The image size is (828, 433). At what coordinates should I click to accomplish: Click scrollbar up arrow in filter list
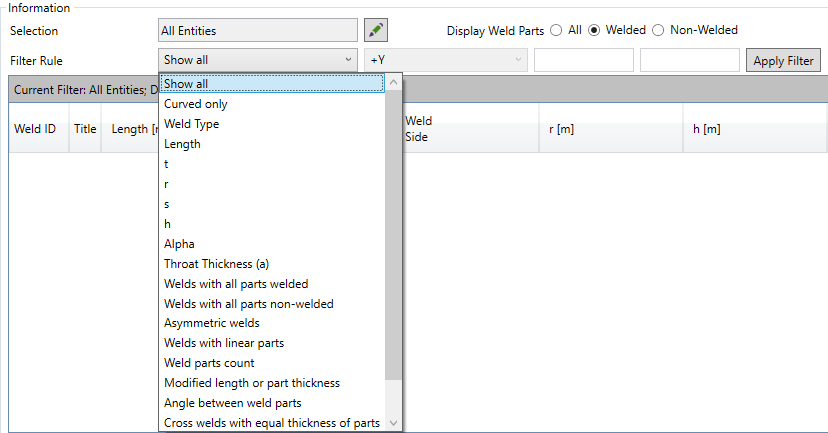[x=394, y=83]
